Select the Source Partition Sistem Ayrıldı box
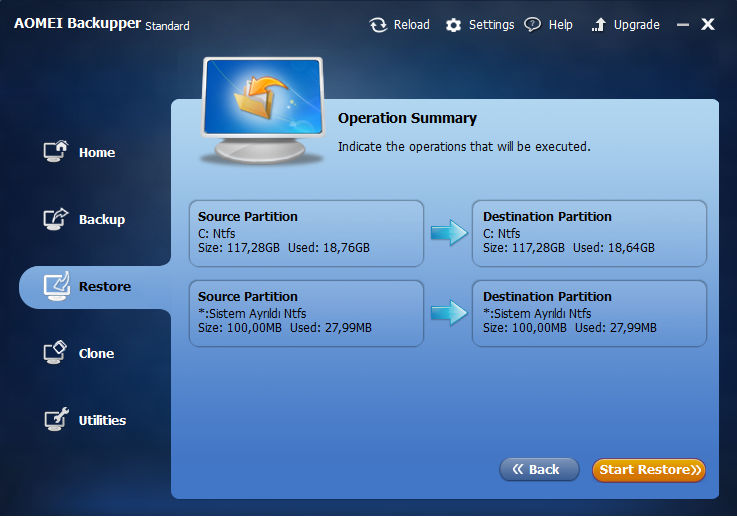 (306, 314)
